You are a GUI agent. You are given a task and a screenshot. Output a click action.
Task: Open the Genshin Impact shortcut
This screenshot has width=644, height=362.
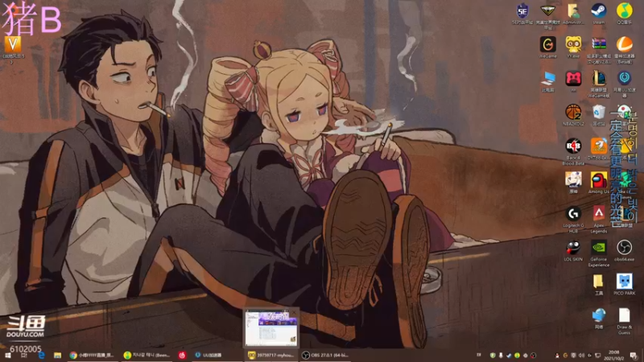click(x=573, y=183)
